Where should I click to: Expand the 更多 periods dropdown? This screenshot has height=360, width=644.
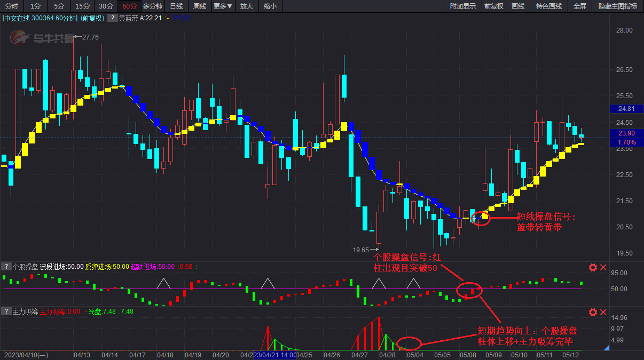click(223, 6)
